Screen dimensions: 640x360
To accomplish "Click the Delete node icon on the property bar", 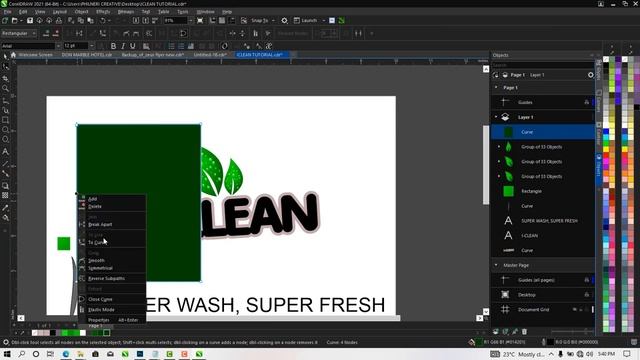I will coord(56,33).
